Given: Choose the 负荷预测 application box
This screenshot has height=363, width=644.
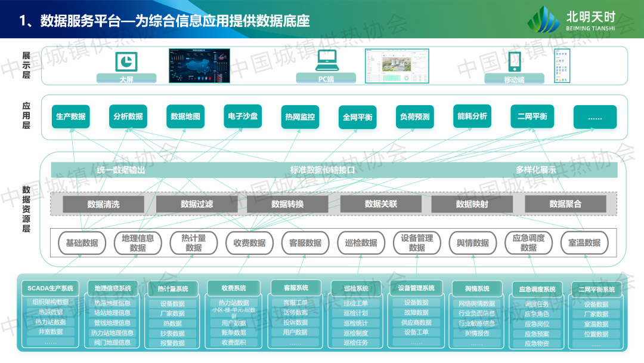Looking at the screenshot, I should [x=414, y=117].
